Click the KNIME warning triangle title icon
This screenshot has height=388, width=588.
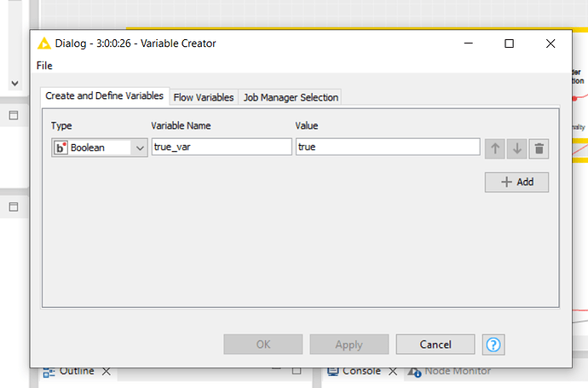(x=43, y=43)
